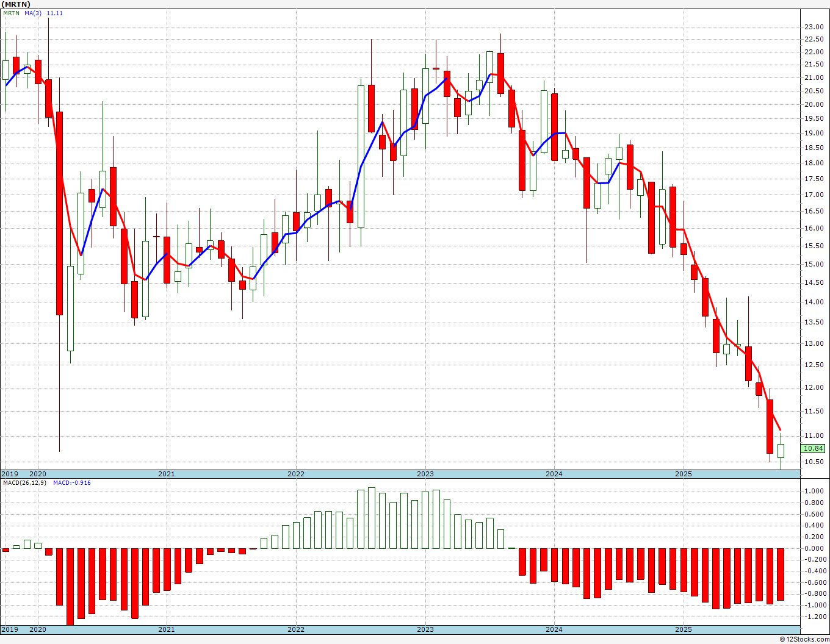Screen dimensions: 830x644
Task: Select the MRTN legend label
Action: click(x=10, y=13)
